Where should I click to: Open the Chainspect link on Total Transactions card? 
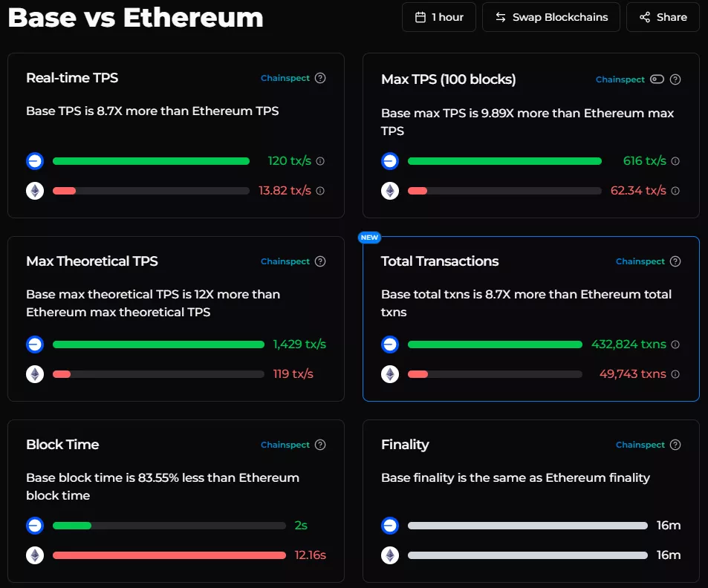click(x=640, y=261)
